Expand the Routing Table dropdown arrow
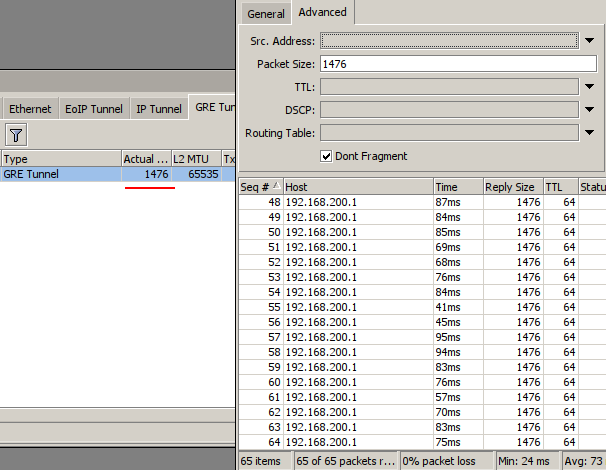 click(589, 133)
